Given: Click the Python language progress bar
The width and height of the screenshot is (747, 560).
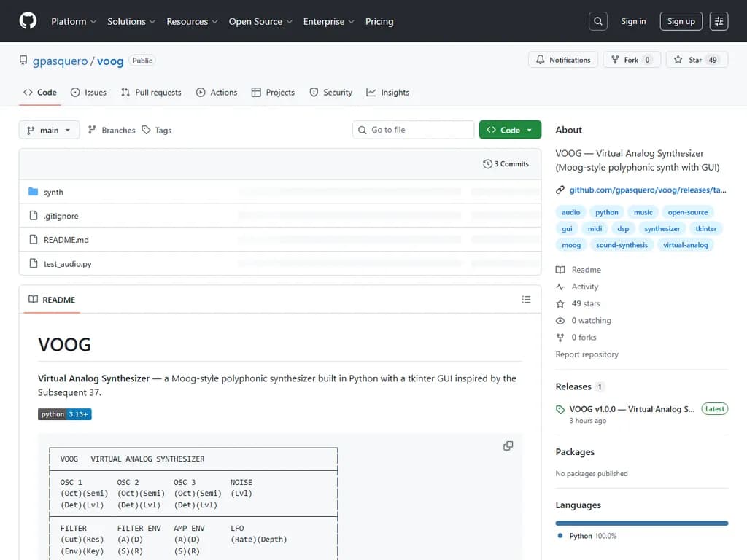Looking at the screenshot, I should pos(641,523).
